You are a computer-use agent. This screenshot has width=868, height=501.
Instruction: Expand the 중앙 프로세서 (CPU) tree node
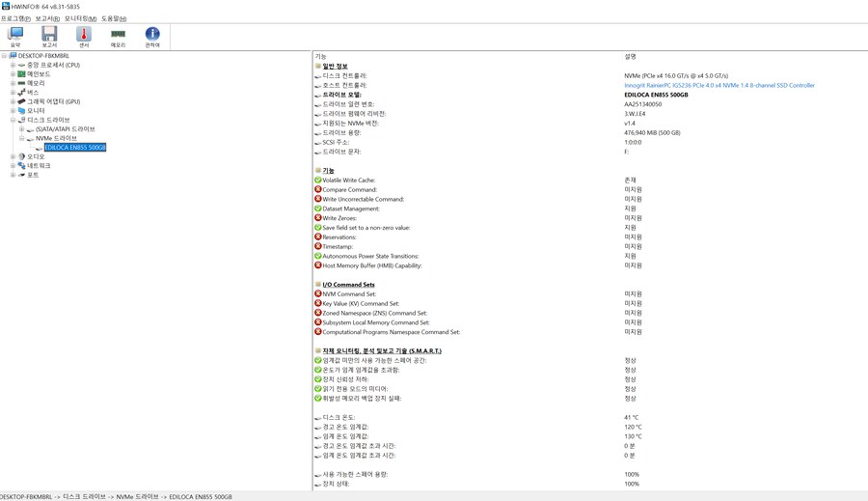coord(13,66)
